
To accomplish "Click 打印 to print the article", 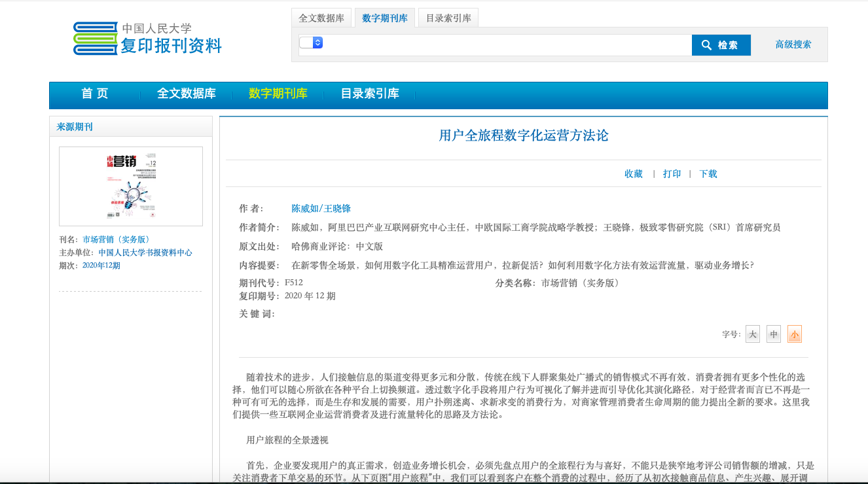I will (x=672, y=174).
